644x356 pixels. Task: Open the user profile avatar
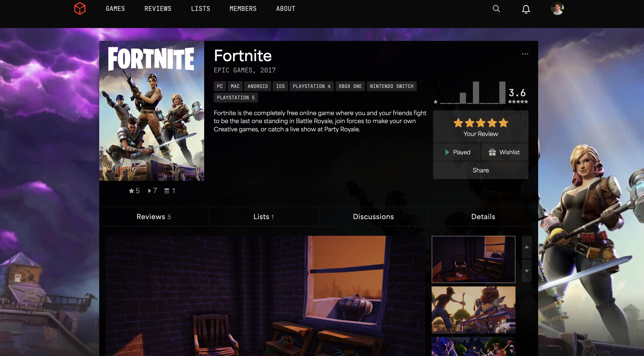click(x=557, y=8)
